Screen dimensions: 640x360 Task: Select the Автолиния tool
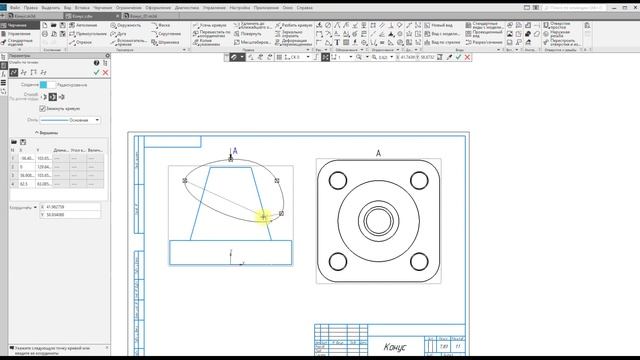coord(83,25)
